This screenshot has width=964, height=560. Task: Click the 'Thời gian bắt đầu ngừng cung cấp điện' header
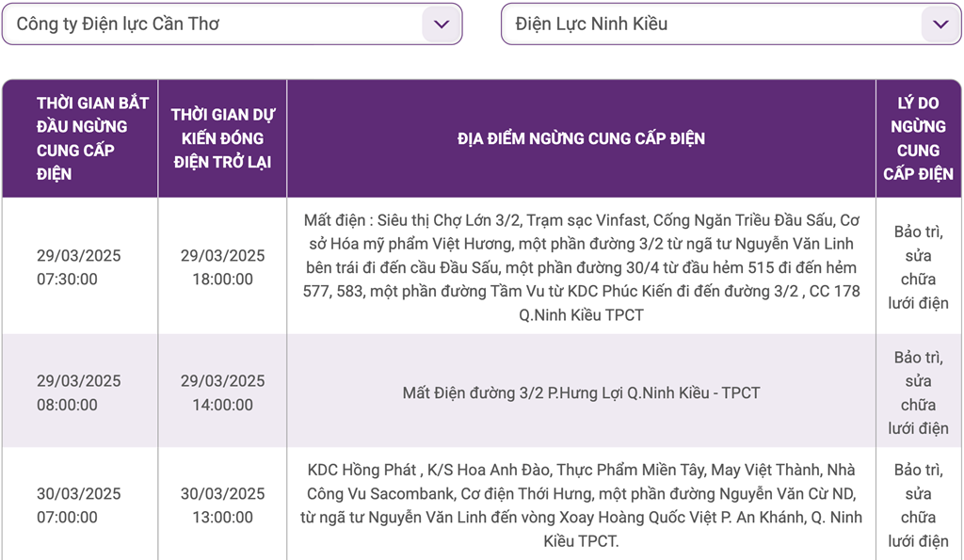click(80, 138)
